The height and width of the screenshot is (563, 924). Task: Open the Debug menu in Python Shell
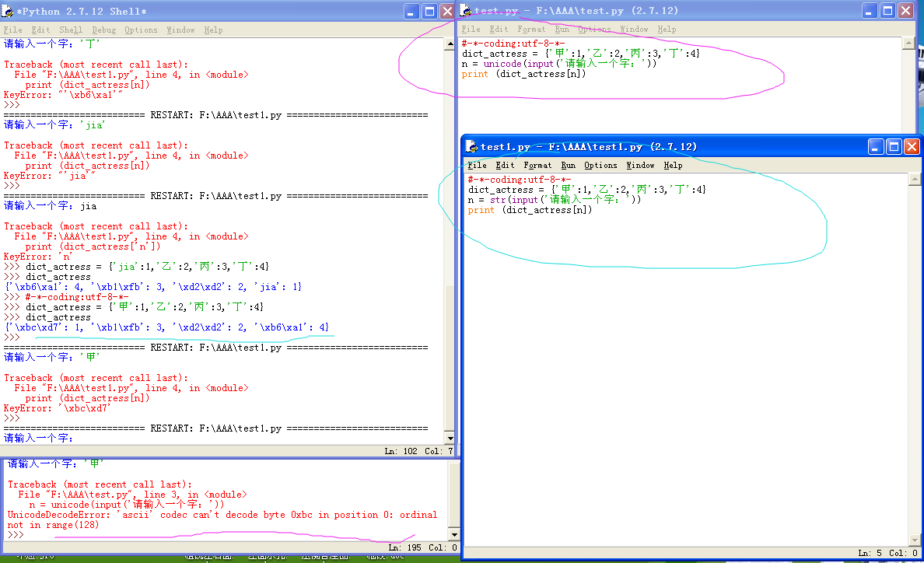pos(103,30)
